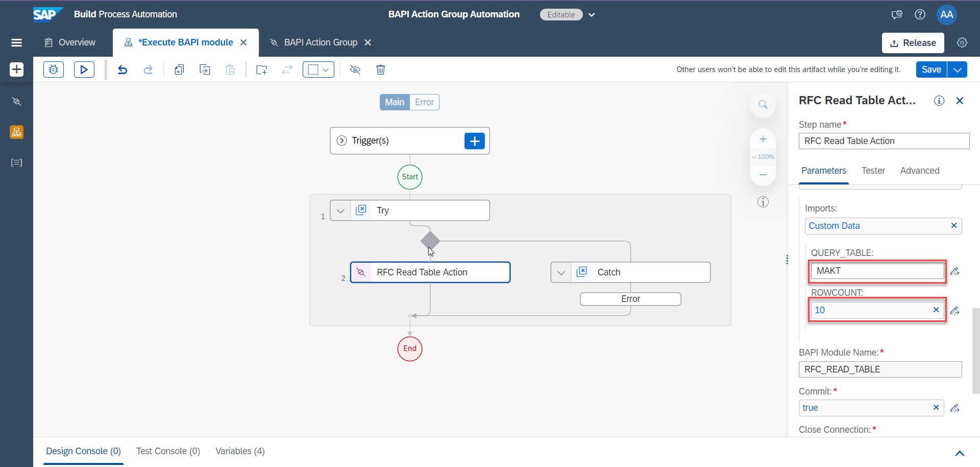
Task: Open project settings gear icon
Action: (x=962, y=42)
